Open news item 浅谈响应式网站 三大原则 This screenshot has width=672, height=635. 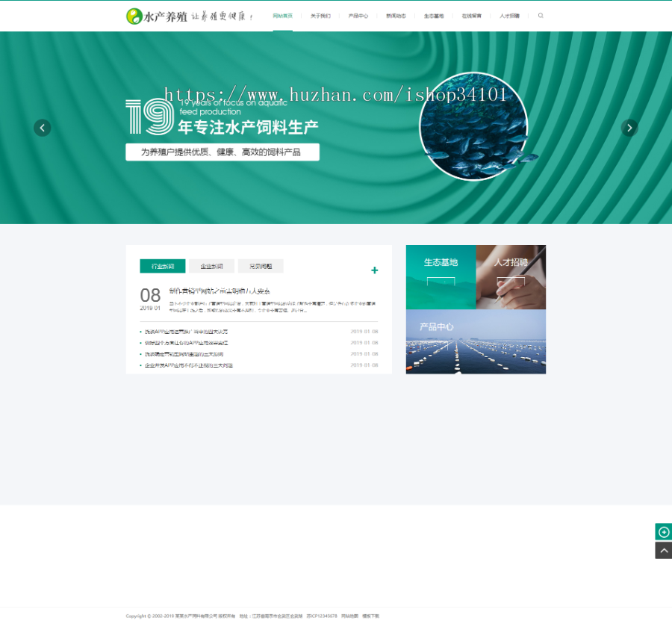click(184, 353)
